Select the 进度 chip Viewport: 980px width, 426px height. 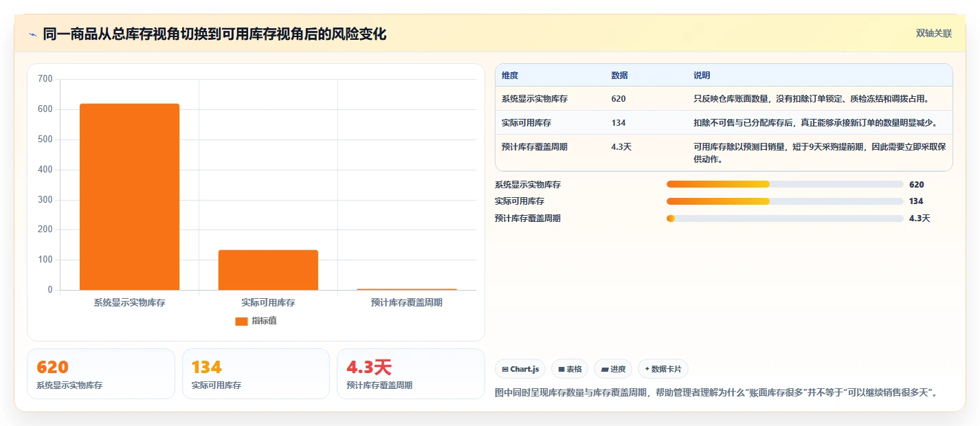(x=613, y=369)
